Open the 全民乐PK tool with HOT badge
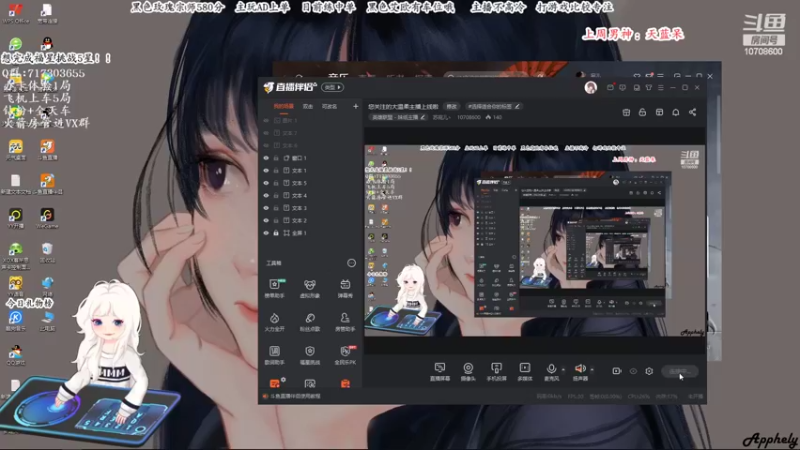This screenshot has width=800, height=450. coord(345,355)
